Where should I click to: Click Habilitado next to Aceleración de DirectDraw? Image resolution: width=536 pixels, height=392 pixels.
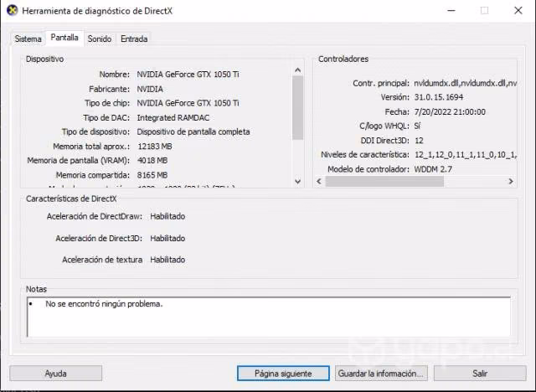[x=167, y=216]
